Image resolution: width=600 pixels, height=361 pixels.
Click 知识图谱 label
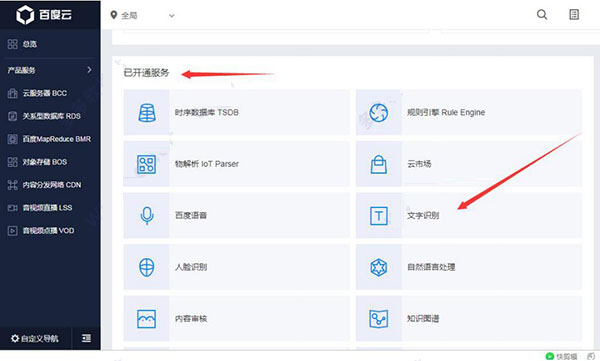(x=423, y=319)
